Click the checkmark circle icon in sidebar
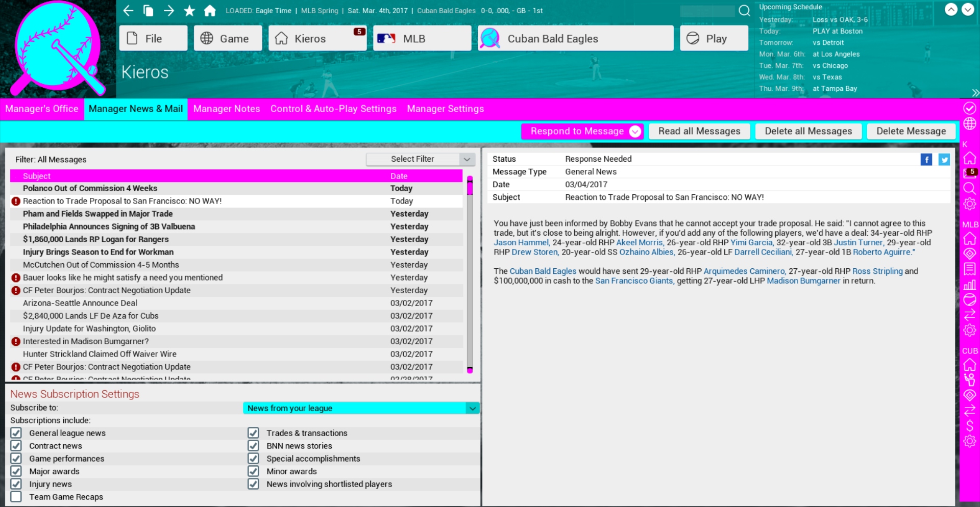 pyautogui.click(x=970, y=108)
